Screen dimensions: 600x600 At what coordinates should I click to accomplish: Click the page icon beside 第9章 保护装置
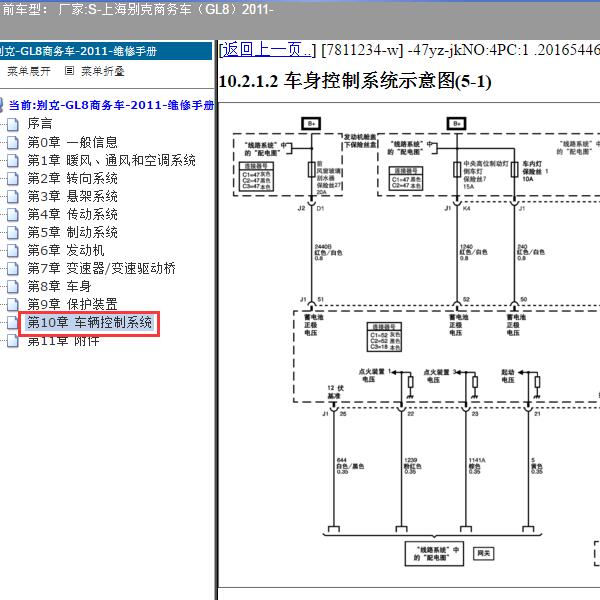13,304
